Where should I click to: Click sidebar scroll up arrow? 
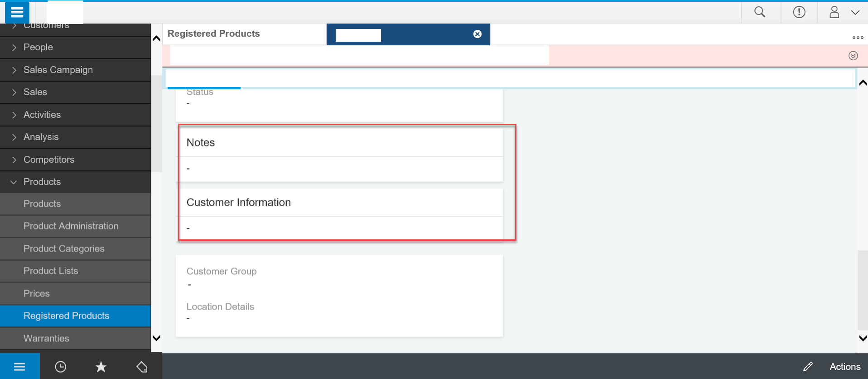click(156, 39)
